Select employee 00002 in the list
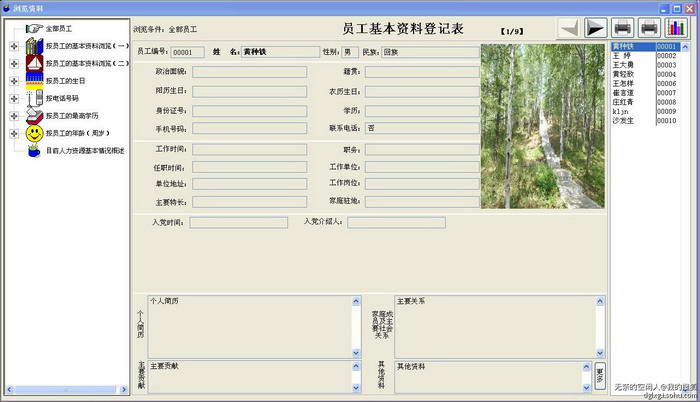Image resolution: width=700 pixels, height=402 pixels. 645,56
